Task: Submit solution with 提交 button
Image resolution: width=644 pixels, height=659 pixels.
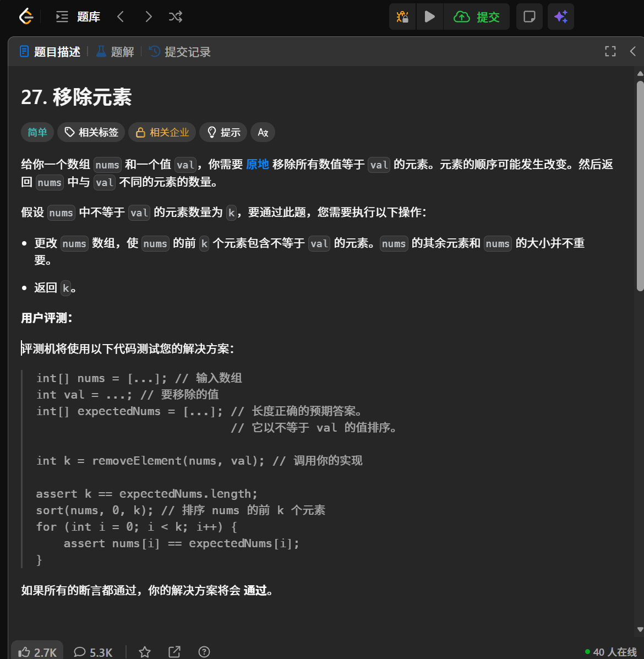Action: 476,17
